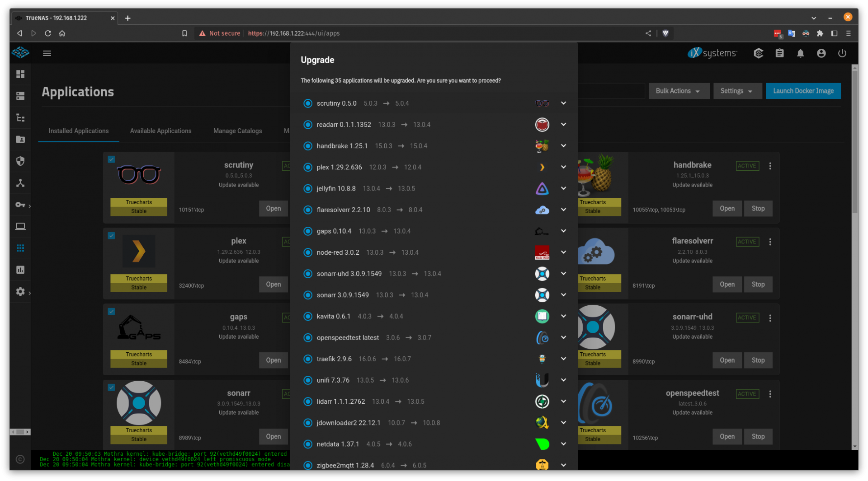Open the Datasets tree sidebar icon

click(x=20, y=118)
